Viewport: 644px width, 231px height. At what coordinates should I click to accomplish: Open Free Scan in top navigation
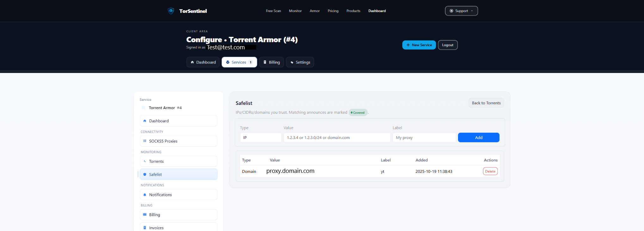tap(273, 11)
